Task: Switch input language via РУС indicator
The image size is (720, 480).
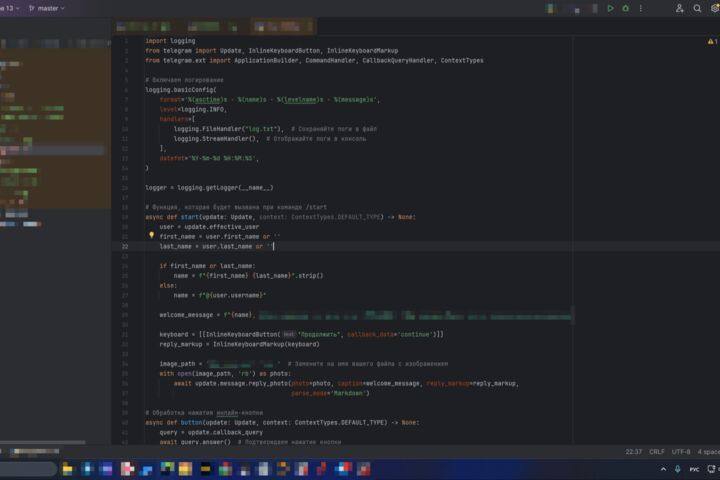Action: tap(694, 469)
